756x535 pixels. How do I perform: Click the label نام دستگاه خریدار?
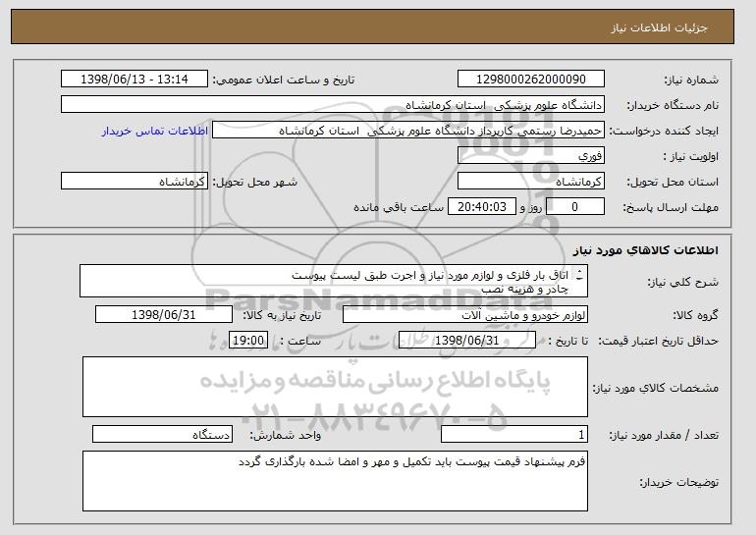(x=673, y=105)
